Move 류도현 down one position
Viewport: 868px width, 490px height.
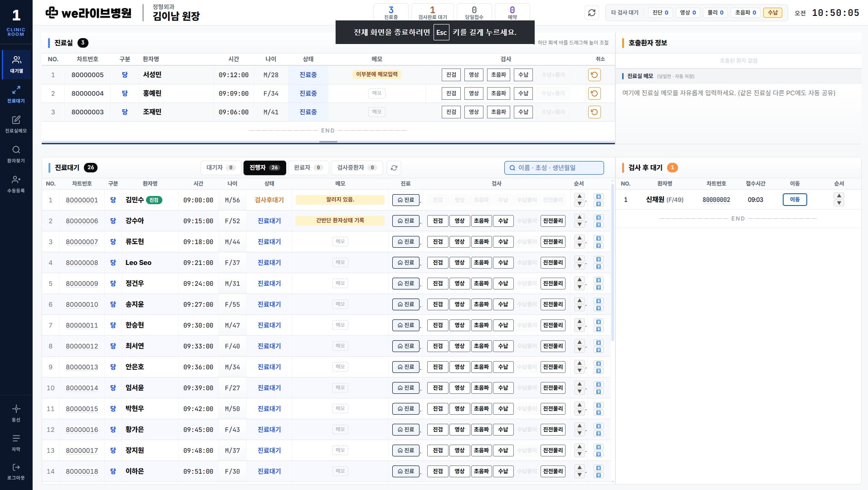point(580,245)
